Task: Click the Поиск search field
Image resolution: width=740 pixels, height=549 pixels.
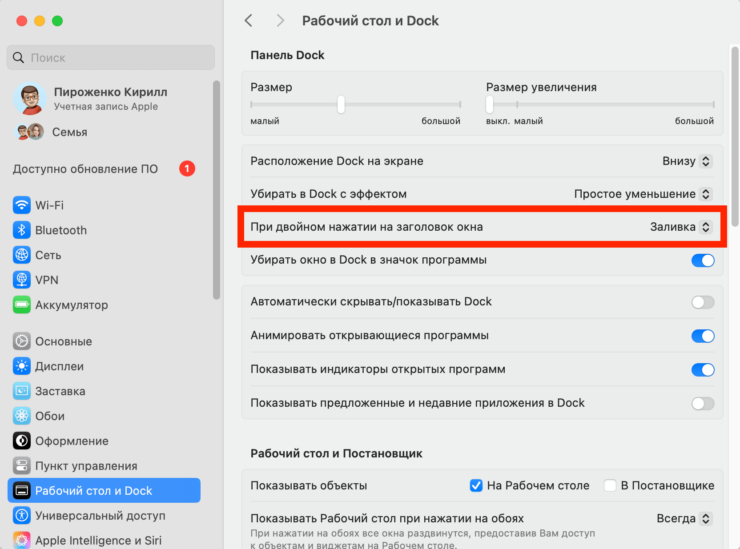Action: click(x=110, y=58)
